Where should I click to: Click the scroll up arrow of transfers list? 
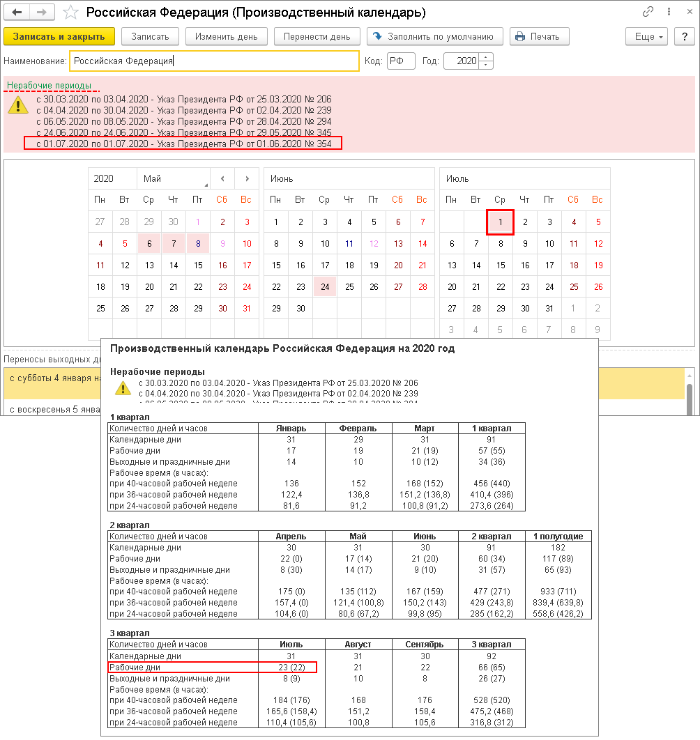click(690, 375)
